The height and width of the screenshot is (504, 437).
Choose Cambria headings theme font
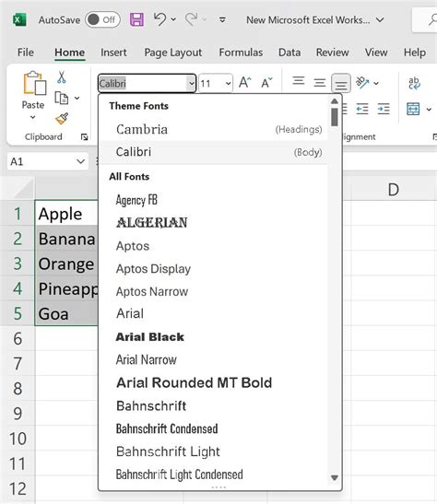pos(213,129)
